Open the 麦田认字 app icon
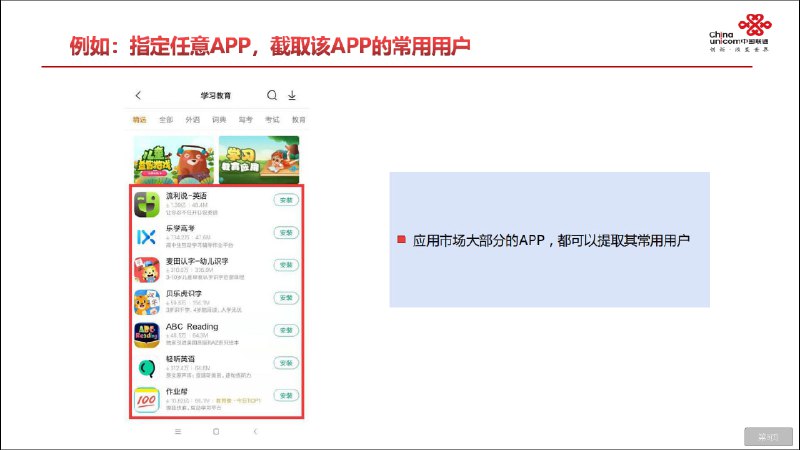 [147, 270]
